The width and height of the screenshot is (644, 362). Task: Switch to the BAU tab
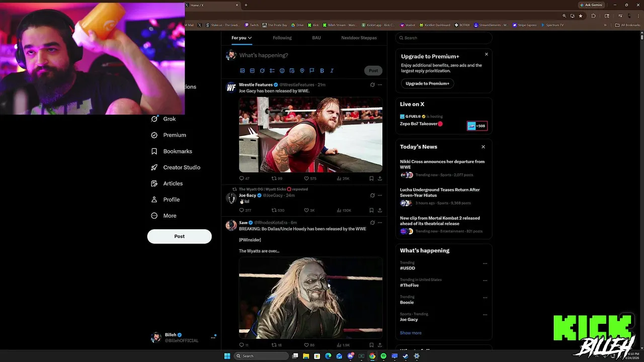pos(316,38)
